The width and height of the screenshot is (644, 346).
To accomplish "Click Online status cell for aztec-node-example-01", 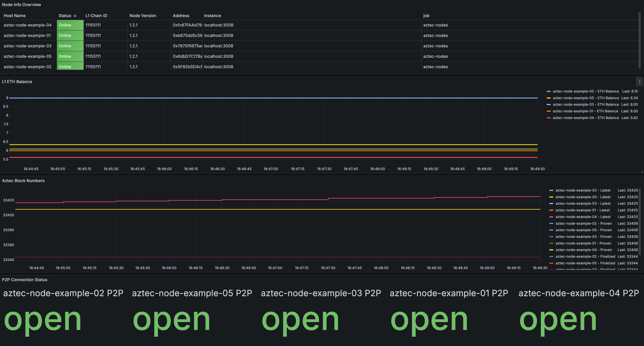I will point(70,36).
